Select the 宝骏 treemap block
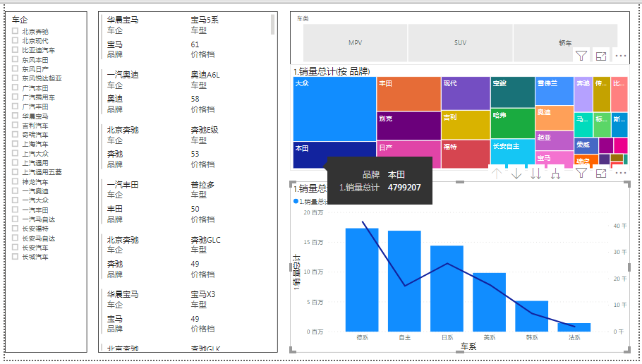 pos(513,92)
